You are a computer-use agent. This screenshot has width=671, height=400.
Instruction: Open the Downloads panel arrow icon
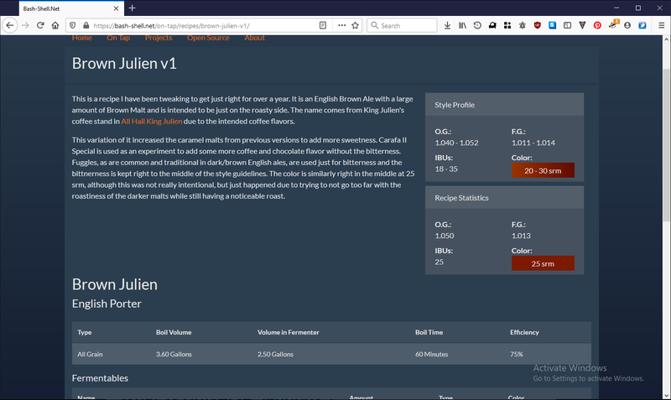coord(446,25)
